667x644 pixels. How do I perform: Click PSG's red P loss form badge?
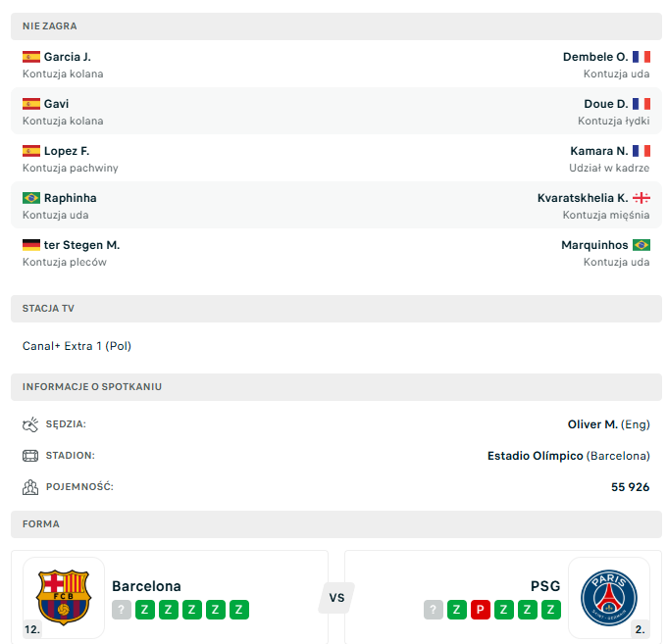tap(481, 610)
